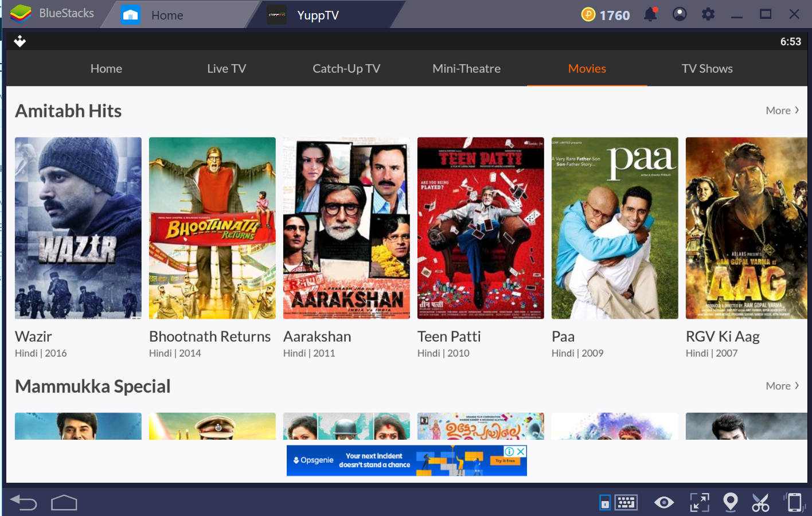Click the phone keymap icon next to keyboard

605,503
